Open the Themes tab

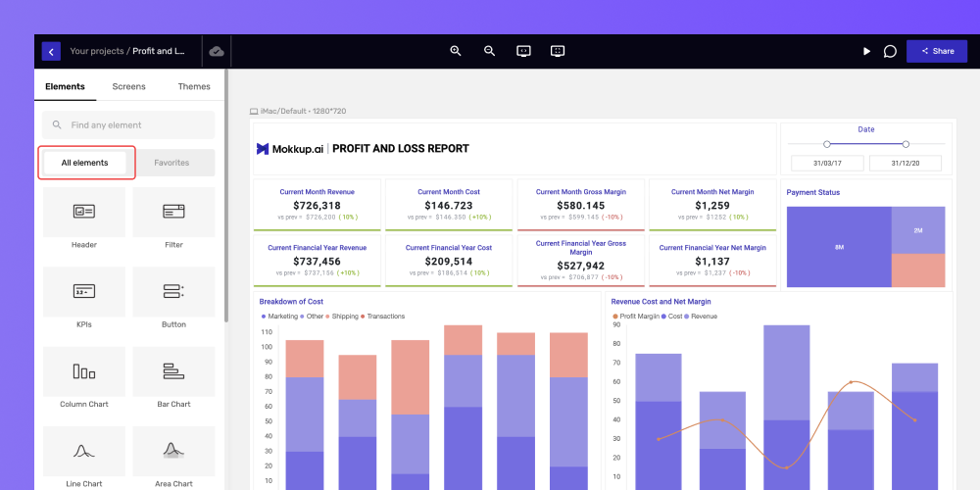pyautogui.click(x=194, y=87)
